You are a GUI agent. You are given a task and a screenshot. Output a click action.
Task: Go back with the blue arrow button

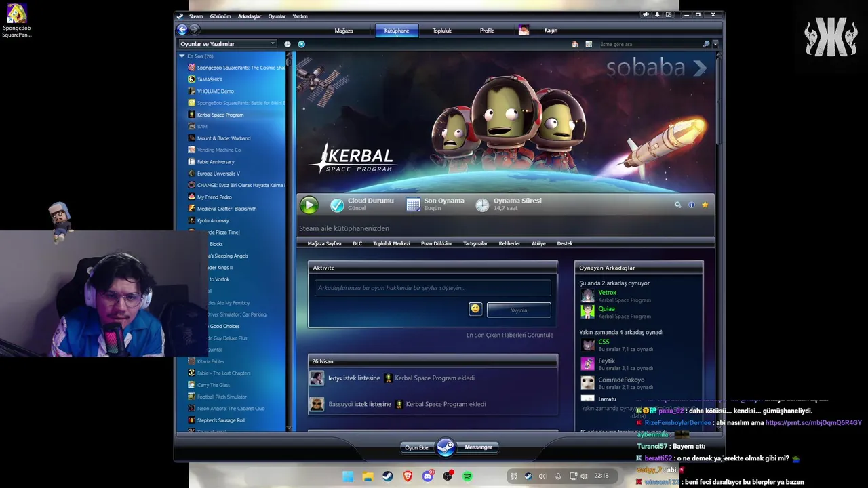(x=182, y=29)
